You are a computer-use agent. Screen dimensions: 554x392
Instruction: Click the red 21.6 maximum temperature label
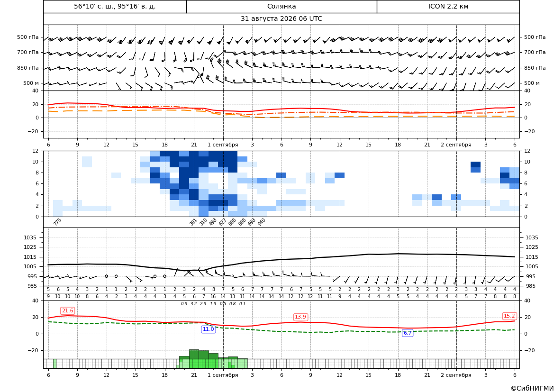click(x=67, y=310)
